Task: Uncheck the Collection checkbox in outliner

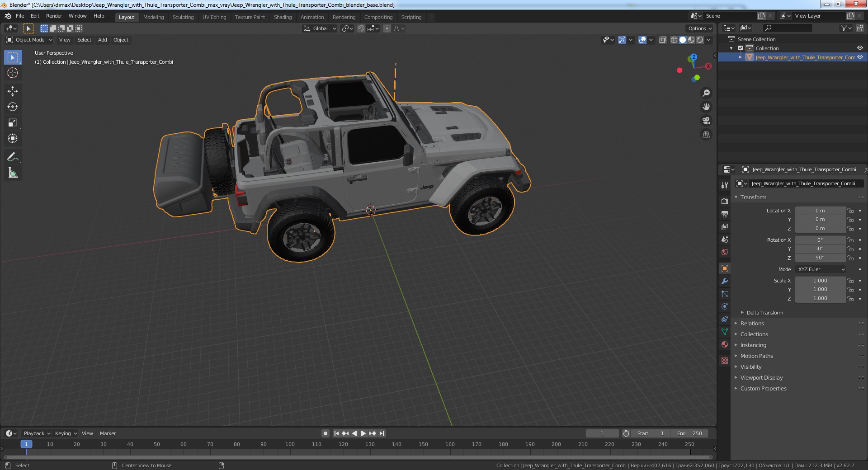Action: click(x=741, y=48)
